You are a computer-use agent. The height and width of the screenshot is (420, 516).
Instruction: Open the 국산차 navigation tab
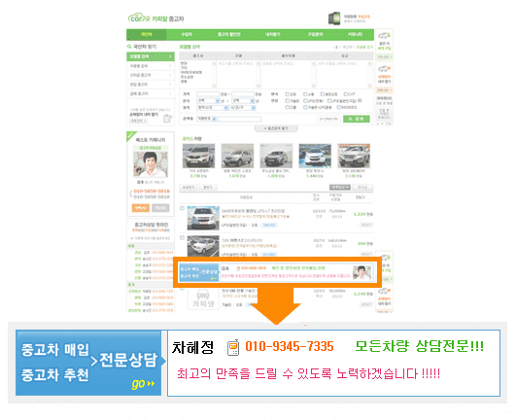(x=147, y=34)
